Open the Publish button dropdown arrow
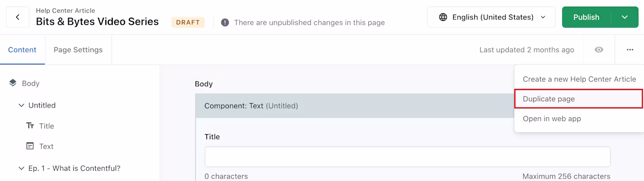 click(x=625, y=17)
